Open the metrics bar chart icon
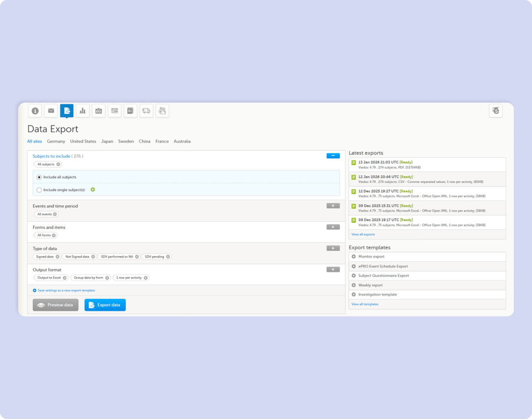 82,111
